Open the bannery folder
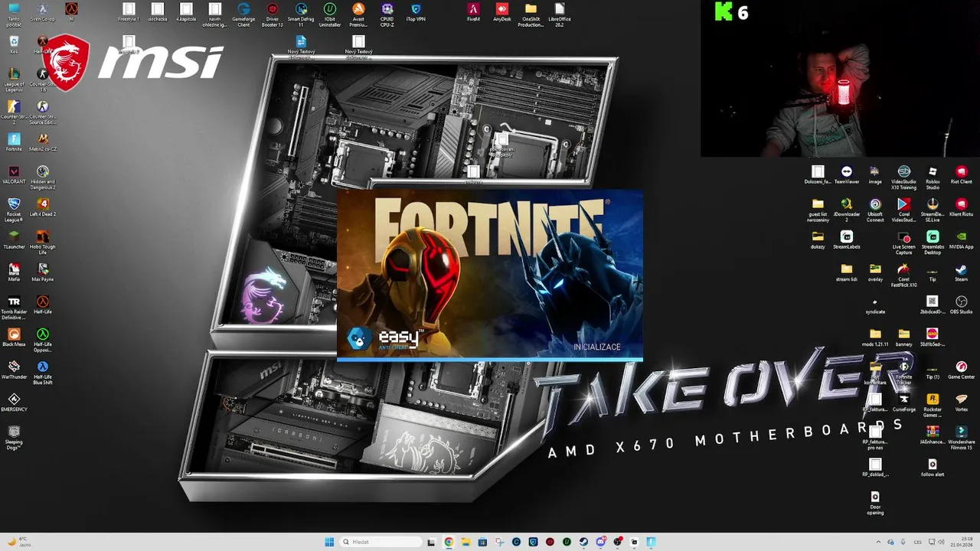Viewport: 980px width, 551px height. (904, 337)
